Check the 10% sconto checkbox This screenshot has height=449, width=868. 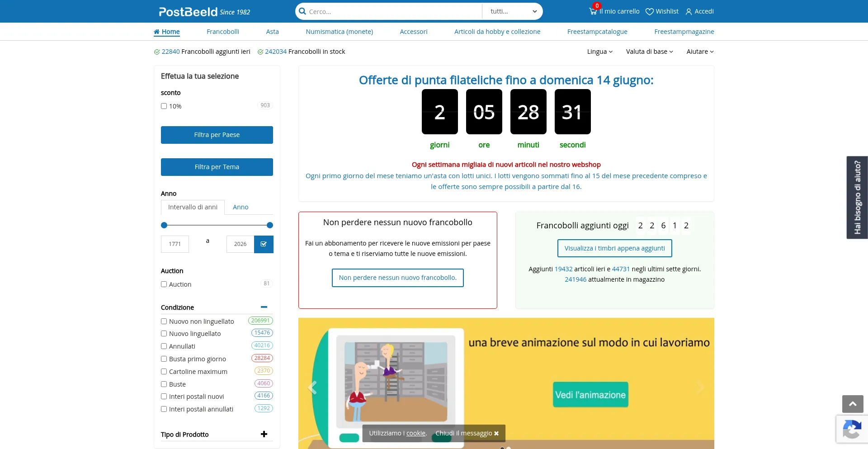(164, 106)
